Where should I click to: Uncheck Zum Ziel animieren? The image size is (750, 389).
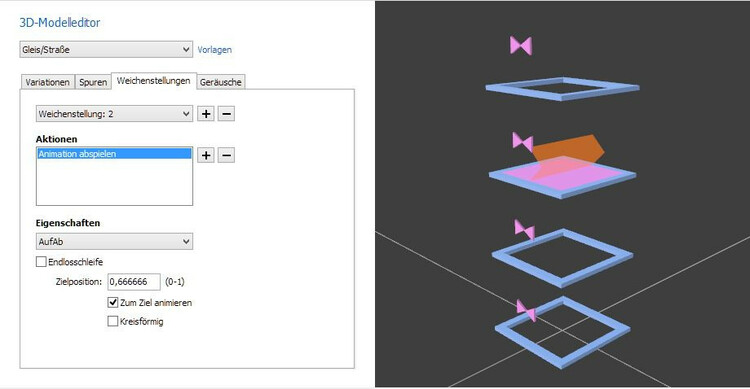112,302
